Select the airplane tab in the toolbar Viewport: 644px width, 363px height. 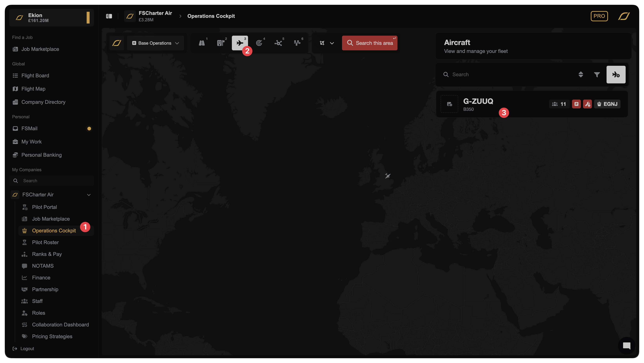click(240, 43)
